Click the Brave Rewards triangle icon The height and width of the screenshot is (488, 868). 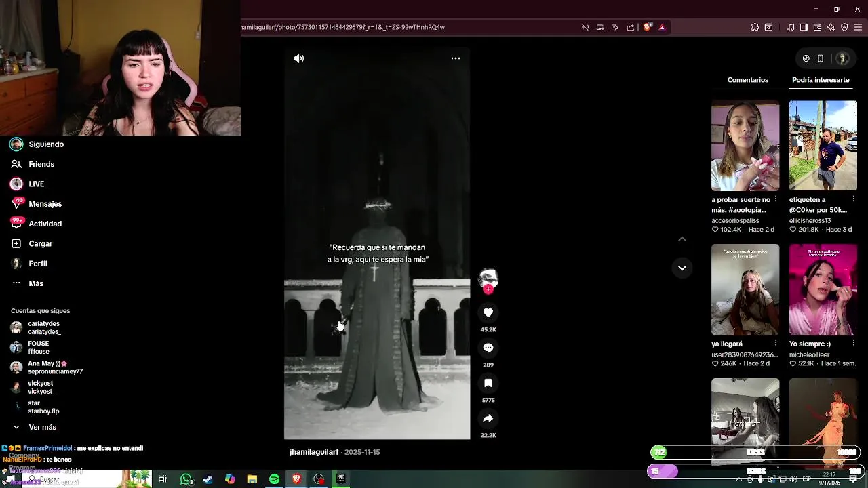point(662,27)
